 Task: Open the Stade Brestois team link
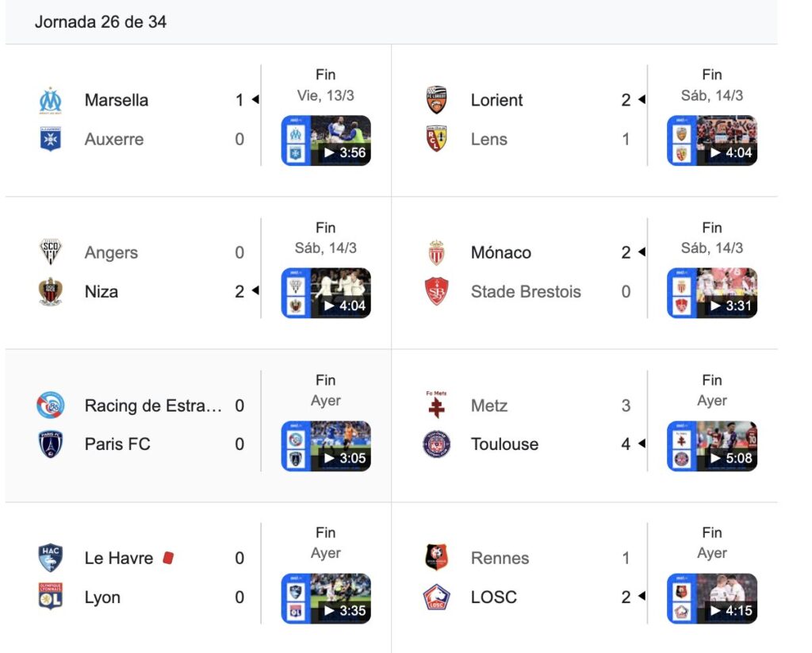526,291
